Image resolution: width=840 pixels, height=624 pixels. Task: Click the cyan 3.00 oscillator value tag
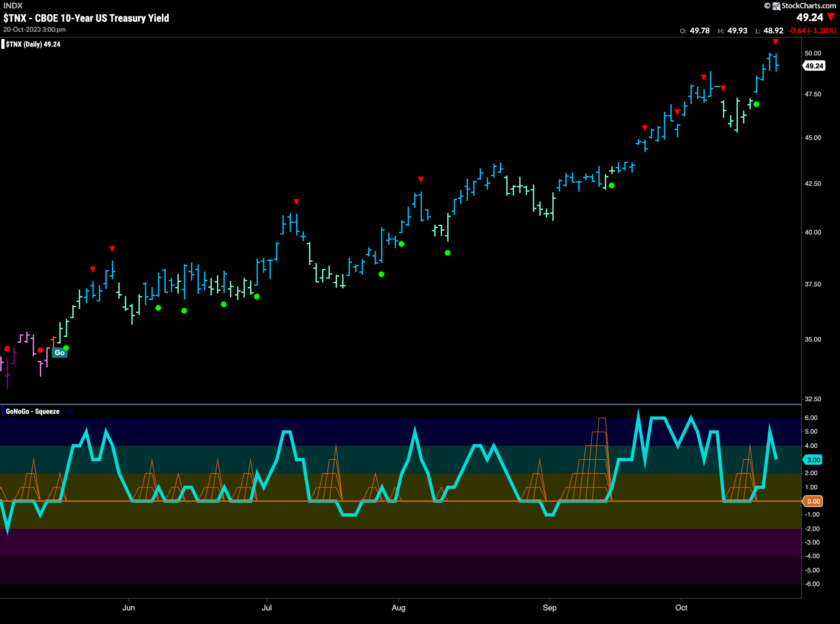click(x=813, y=460)
